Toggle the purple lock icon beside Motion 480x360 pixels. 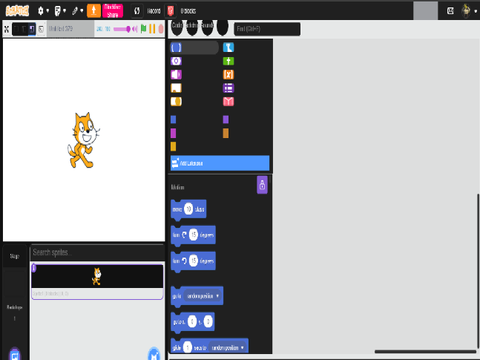[x=262, y=185]
